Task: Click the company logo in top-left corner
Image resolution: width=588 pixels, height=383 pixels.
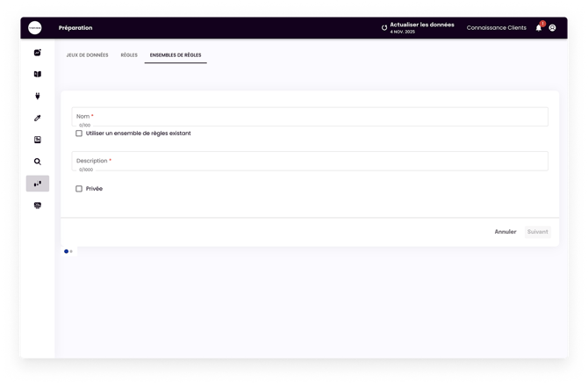Action: [37, 27]
